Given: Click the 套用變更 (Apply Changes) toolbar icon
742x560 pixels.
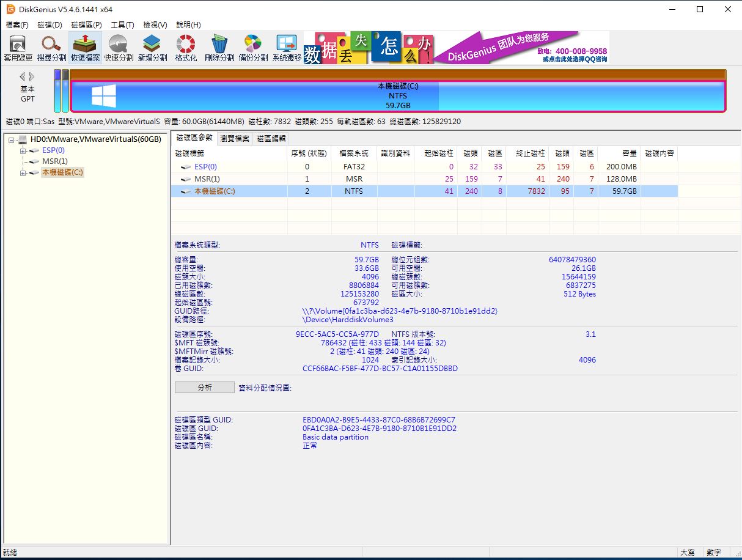Looking at the screenshot, I should (x=18, y=48).
